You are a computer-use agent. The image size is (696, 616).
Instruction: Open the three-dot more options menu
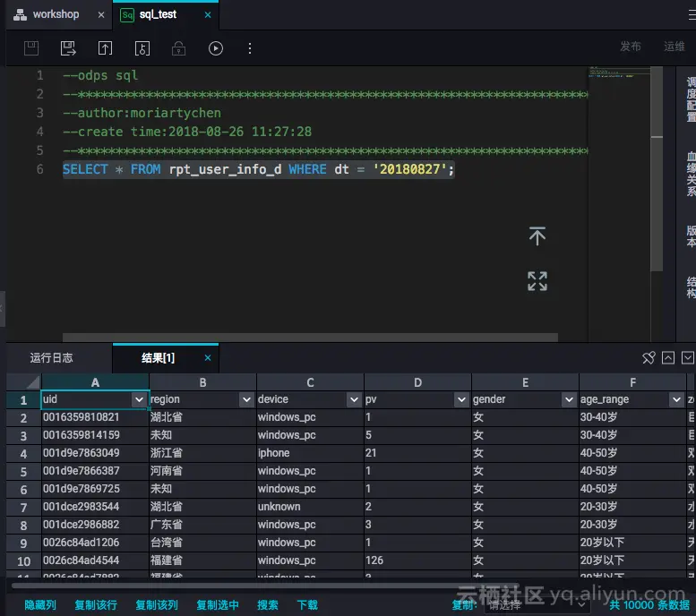(x=250, y=48)
